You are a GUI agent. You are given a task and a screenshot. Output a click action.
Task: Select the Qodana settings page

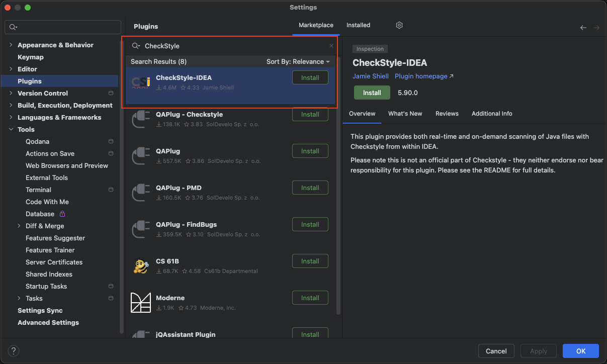pos(37,141)
